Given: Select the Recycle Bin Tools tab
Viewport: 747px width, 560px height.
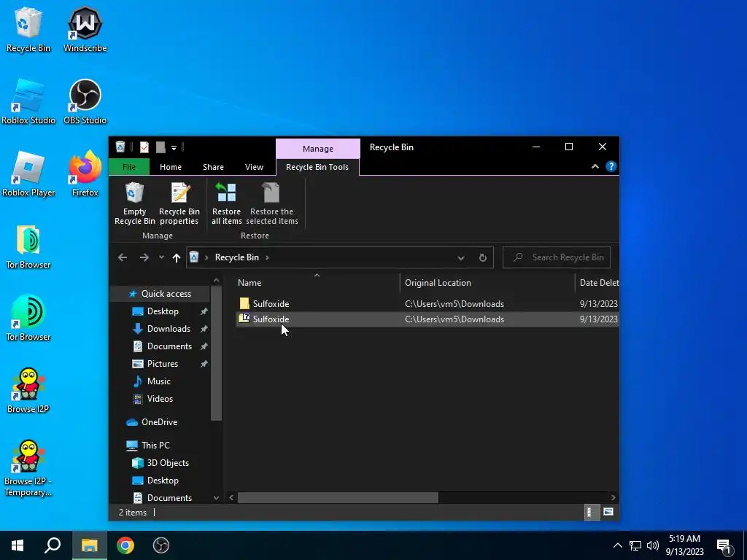Looking at the screenshot, I should [317, 167].
